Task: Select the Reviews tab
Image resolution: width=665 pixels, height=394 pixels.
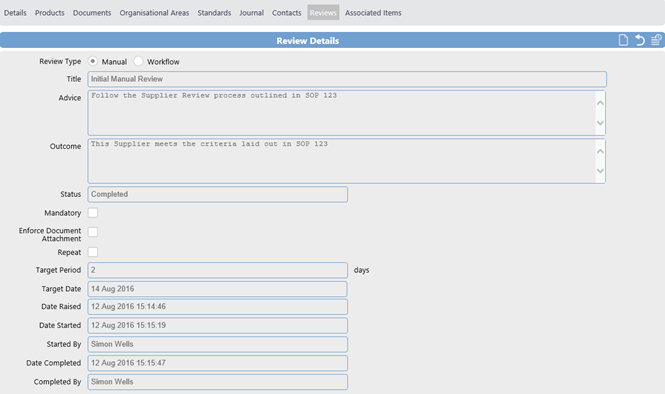Action: point(323,13)
